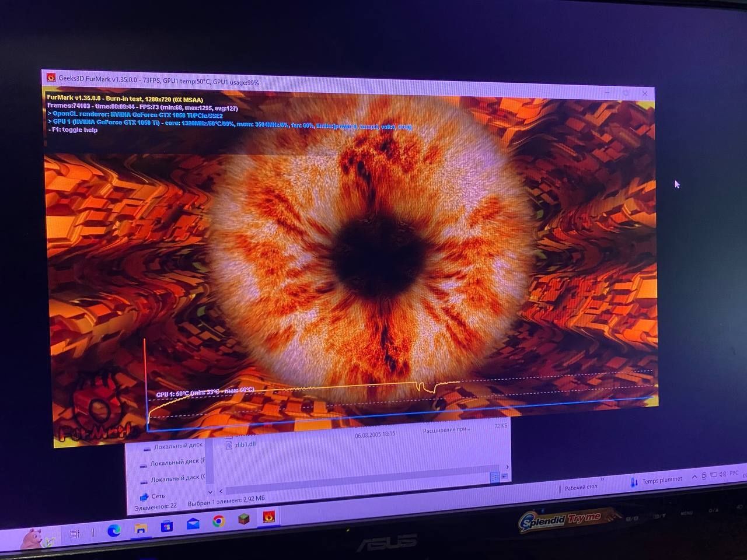The height and width of the screenshot is (560, 747).
Task: Click the FurMark flame icon in title bar
Action: coord(51,77)
